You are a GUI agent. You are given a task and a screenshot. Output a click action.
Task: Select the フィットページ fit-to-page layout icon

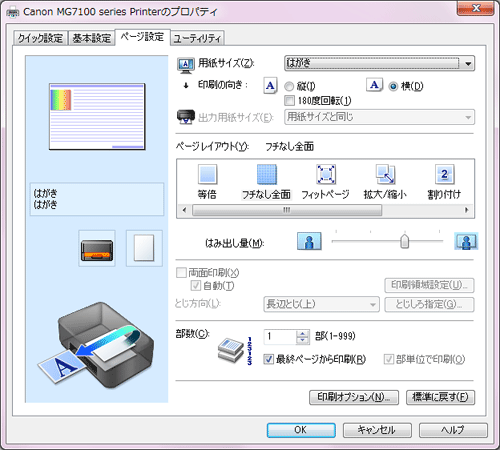(326, 174)
